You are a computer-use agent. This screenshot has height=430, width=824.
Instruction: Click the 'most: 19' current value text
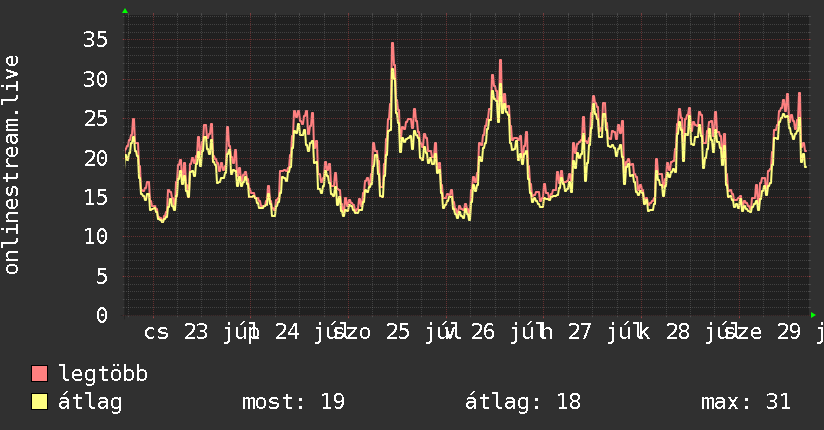click(293, 402)
